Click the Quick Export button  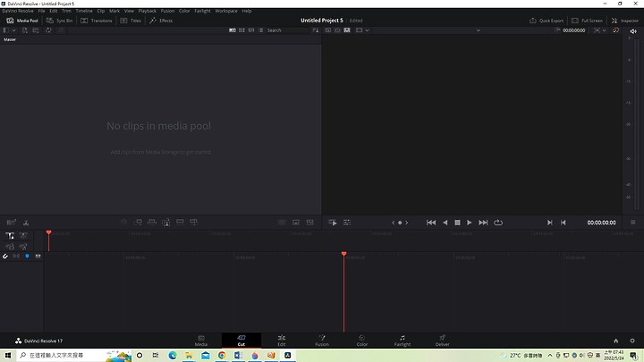[x=547, y=21]
